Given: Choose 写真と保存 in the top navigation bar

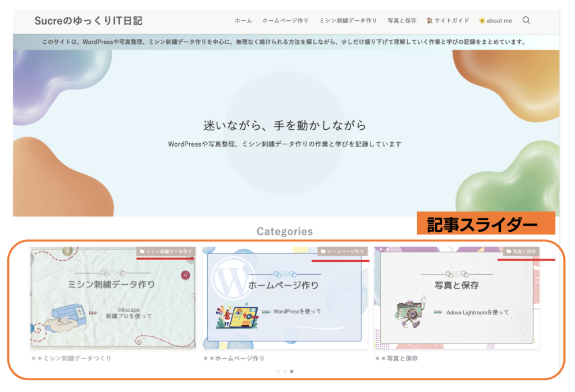Looking at the screenshot, I should coord(402,21).
